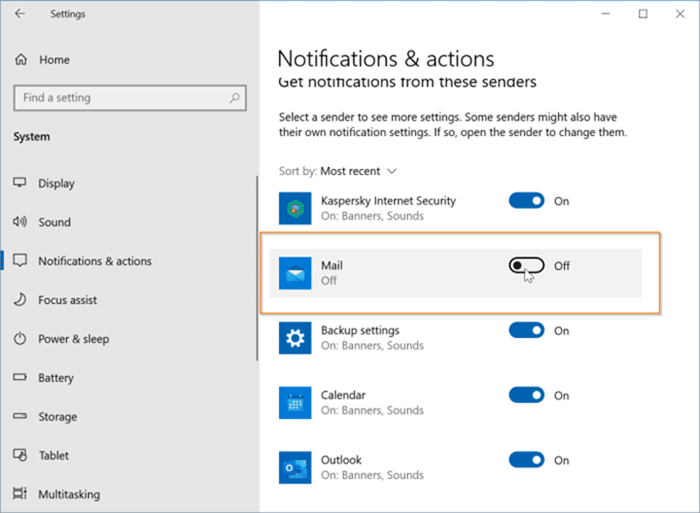The height and width of the screenshot is (513, 700).
Task: Disable Calendar notifications toggle
Action: 526,395
